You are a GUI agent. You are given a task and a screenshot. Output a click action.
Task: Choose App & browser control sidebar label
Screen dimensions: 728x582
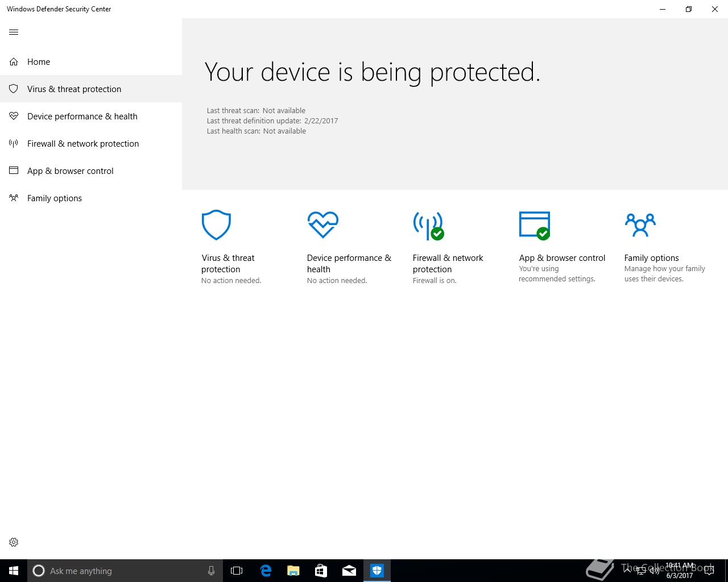pyautogui.click(x=71, y=171)
